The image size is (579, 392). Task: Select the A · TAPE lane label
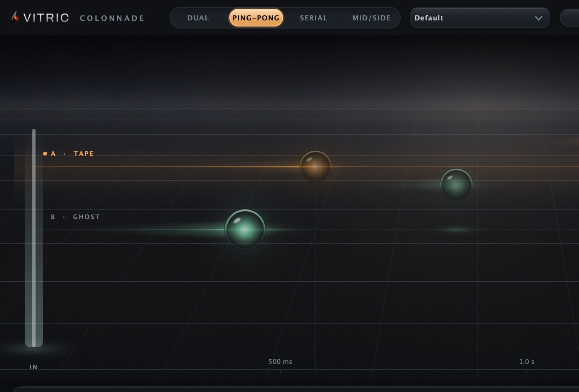(x=69, y=154)
